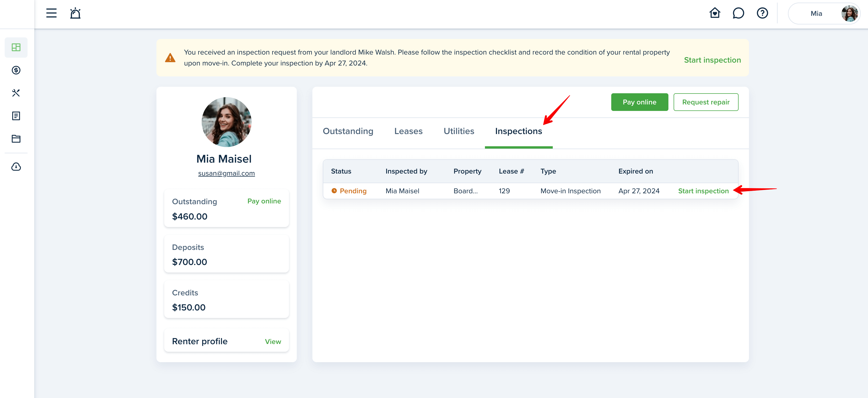Screen dimensions: 868x398
Task: Click the warning triangle icon in banner
Action: click(x=170, y=58)
